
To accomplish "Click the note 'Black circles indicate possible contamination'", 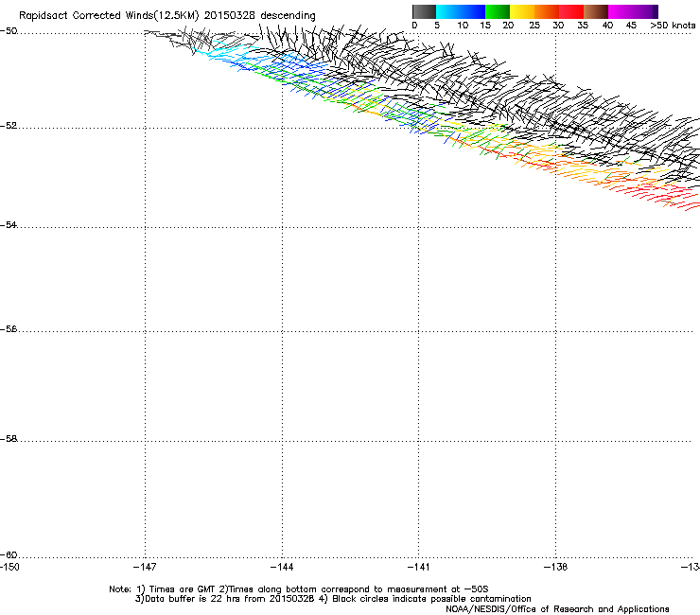I will tap(431, 599).
